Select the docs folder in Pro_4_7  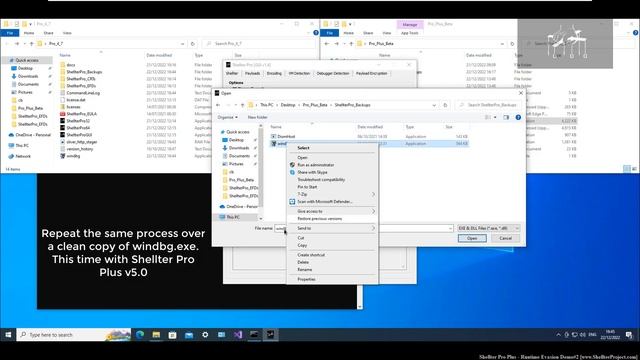point(71,64)
